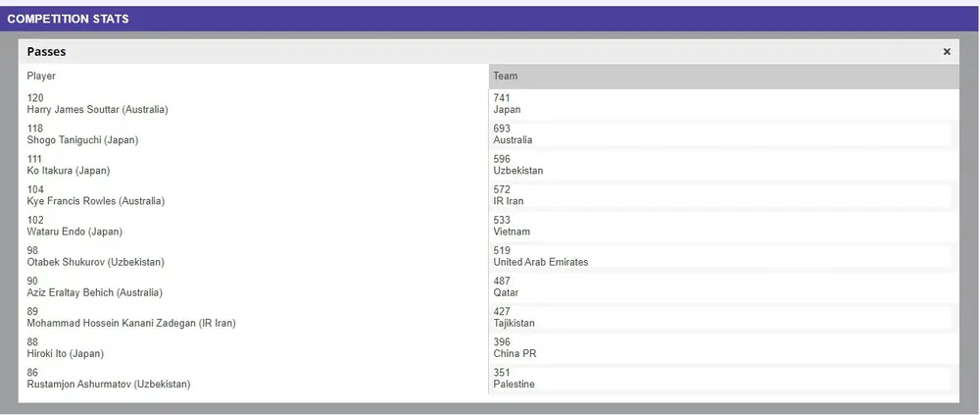Click the United Arab Emirates team entry
This screenshot has height=415, width=980.
pyautogui.click(x=541, y=262)
